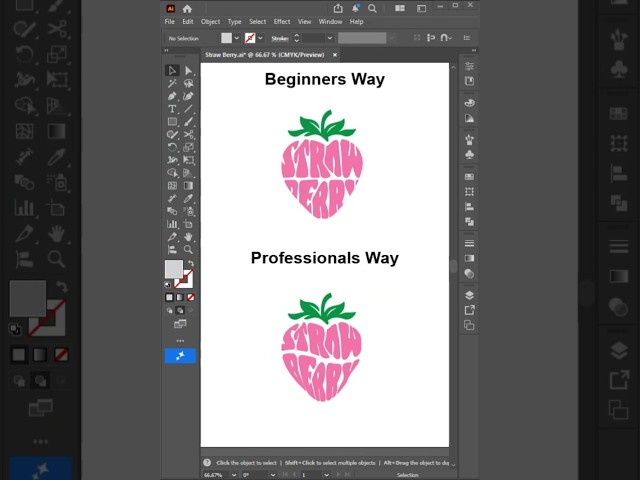Viewport: 640px width, 480px height.
Task: Open the Window menu
Action: (x=330, y=22)
